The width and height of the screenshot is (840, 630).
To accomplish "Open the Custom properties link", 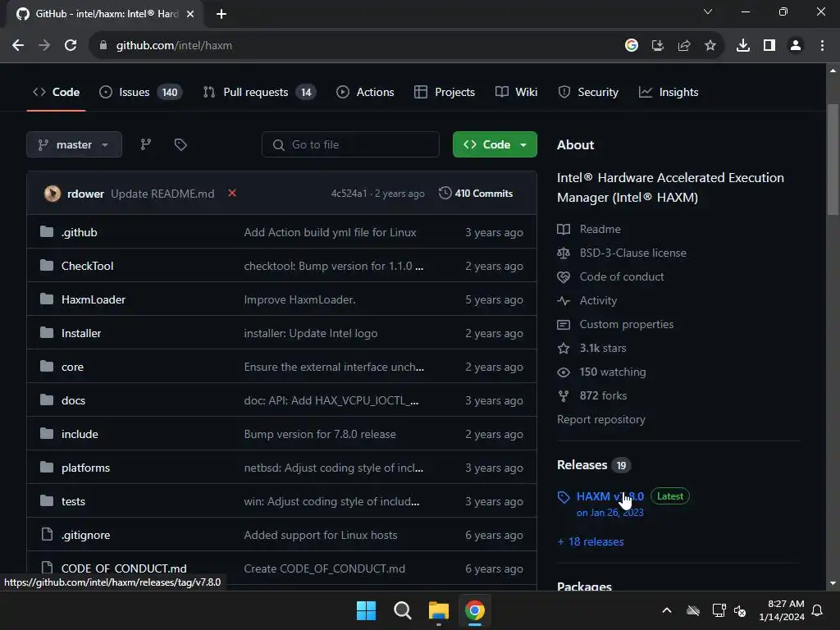I will point(615,325).
